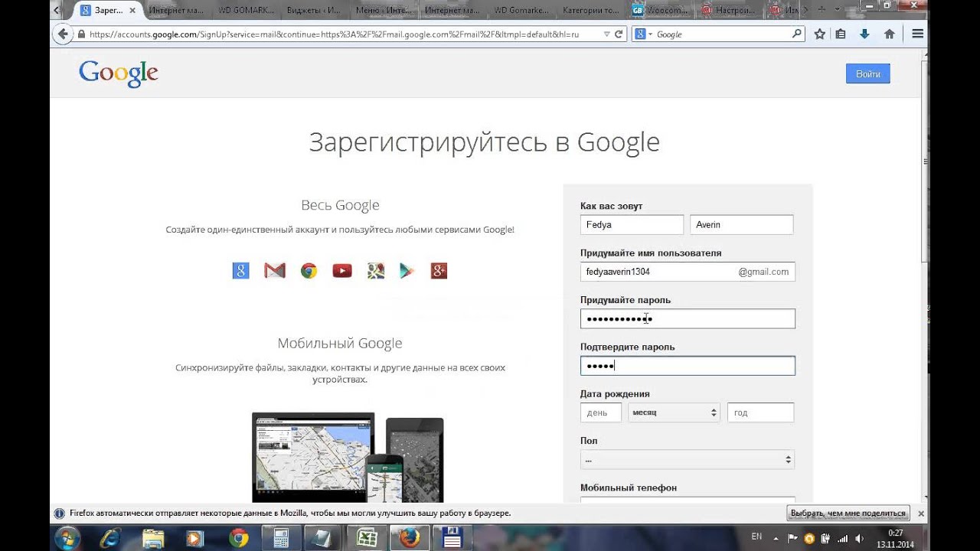Image resolution: width=980 pixels, height=551 pixels.
Task: Open the Firefox hamburger menu
Action: [x=917, y=34]
